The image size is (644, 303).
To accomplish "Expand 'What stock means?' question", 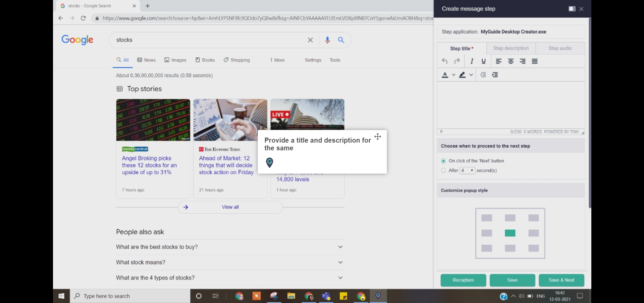I will (230, 262).
